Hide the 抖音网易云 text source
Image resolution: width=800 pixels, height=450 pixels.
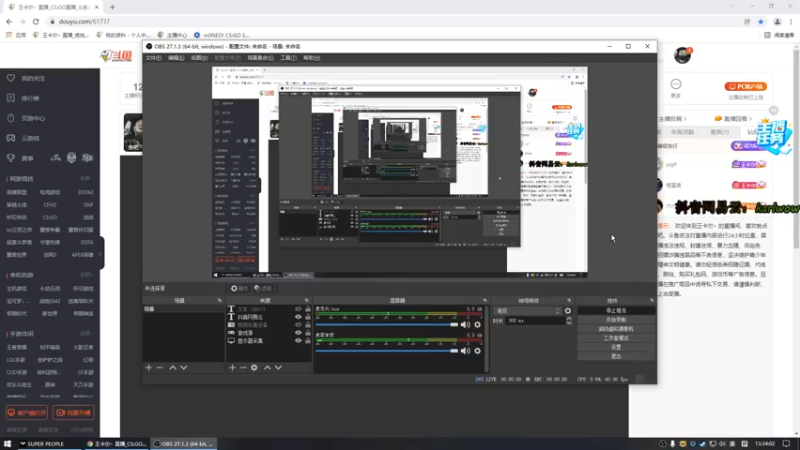pos(298,317)
